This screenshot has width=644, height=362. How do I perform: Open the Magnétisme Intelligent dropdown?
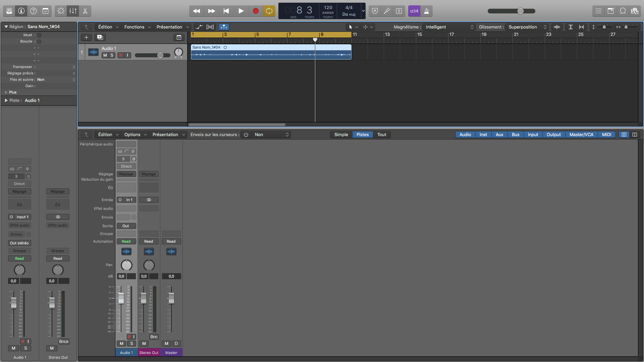pyautogui.click(x=449, y=27)
